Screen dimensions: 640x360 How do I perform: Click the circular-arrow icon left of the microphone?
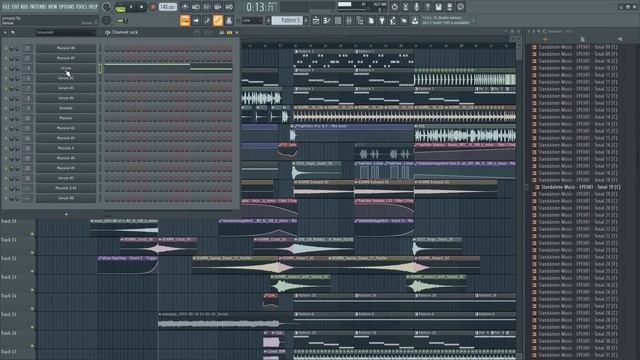pos(394,7)
